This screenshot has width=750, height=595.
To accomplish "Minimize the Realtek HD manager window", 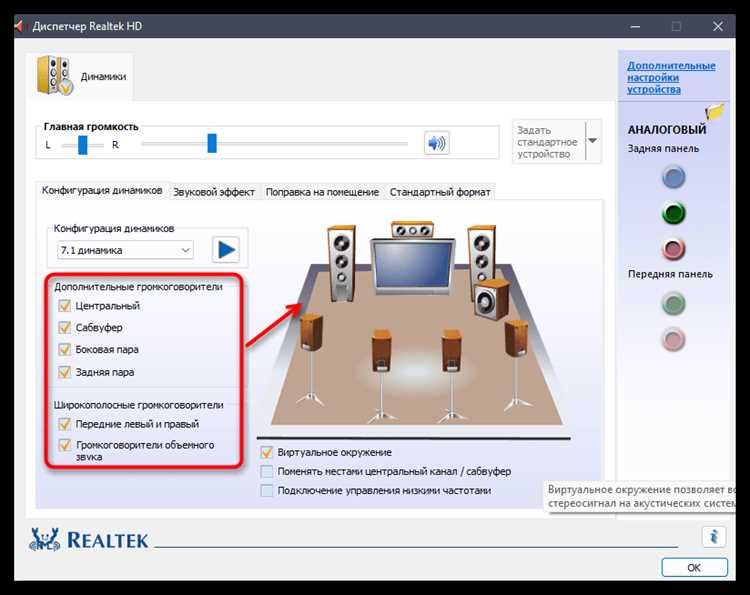I will coord(635,26).
